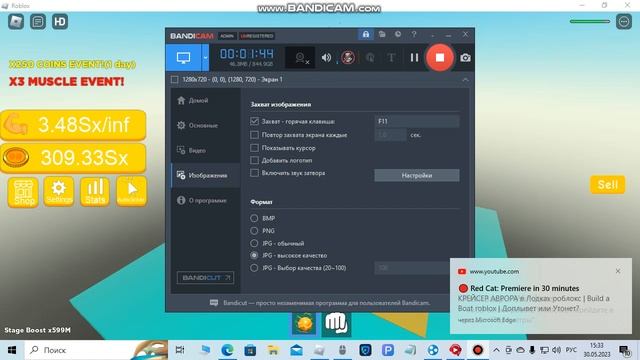Open the Roblox chat icon
640x360 pixels.
pos(38,22)
